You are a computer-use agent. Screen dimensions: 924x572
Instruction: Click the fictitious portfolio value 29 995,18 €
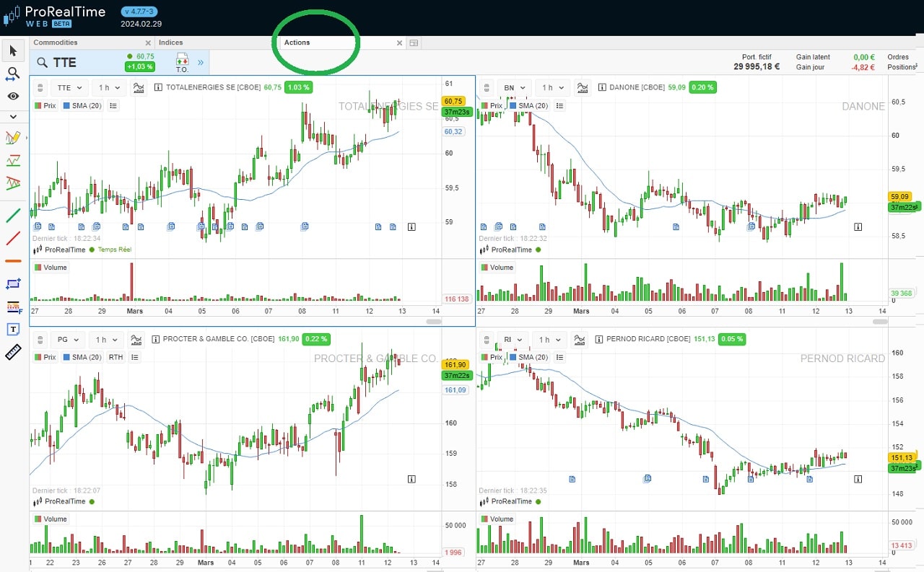coord(757,67)
